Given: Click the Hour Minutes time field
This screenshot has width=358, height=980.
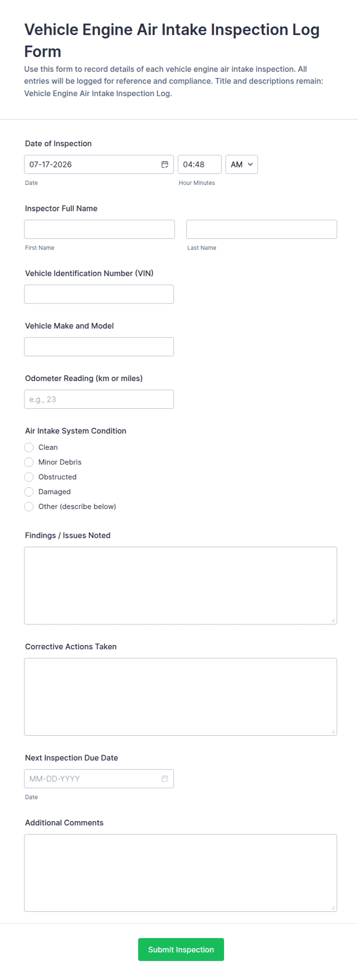Looking at the screenshot, I should point(199,164).
